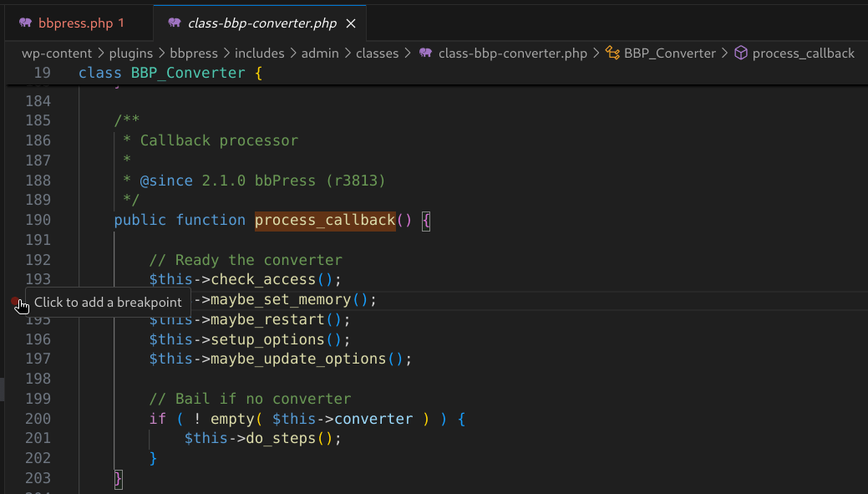Expand the bbpress folder breadcrumb
Viewport: 868px width, 494px height.
click(194, 53)
